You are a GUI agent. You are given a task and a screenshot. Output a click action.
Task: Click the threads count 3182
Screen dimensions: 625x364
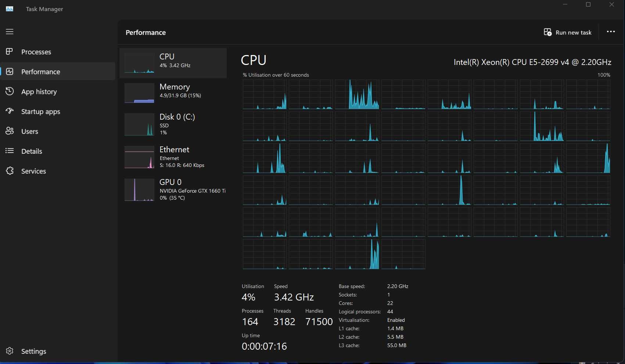pos(284,321)
